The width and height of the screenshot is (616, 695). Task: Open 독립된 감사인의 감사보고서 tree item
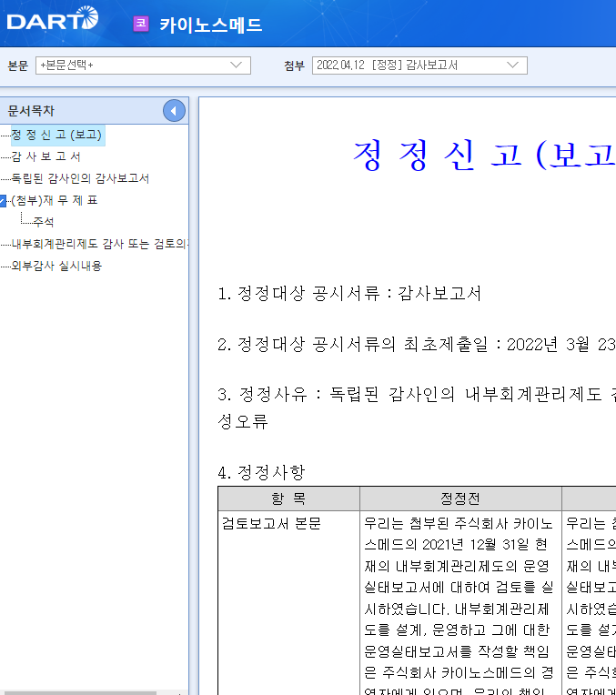pyautogui.click(x=80, y=178)
